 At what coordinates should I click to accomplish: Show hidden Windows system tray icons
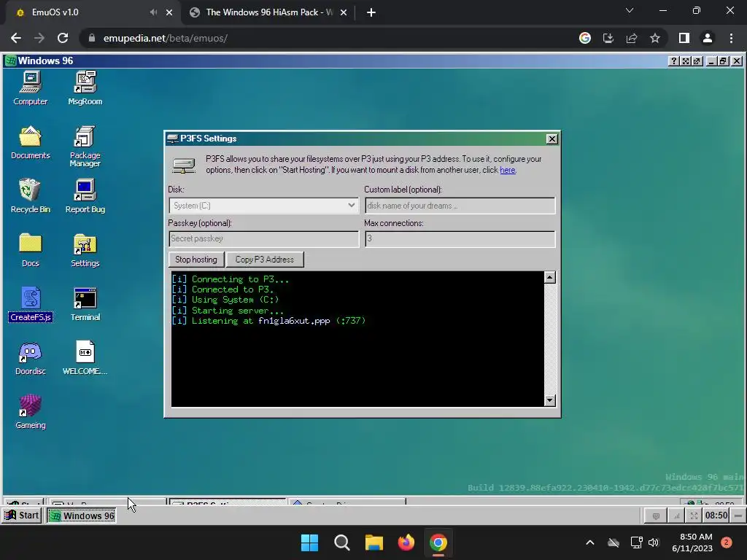pyautogui.click(x=589, y=542)
